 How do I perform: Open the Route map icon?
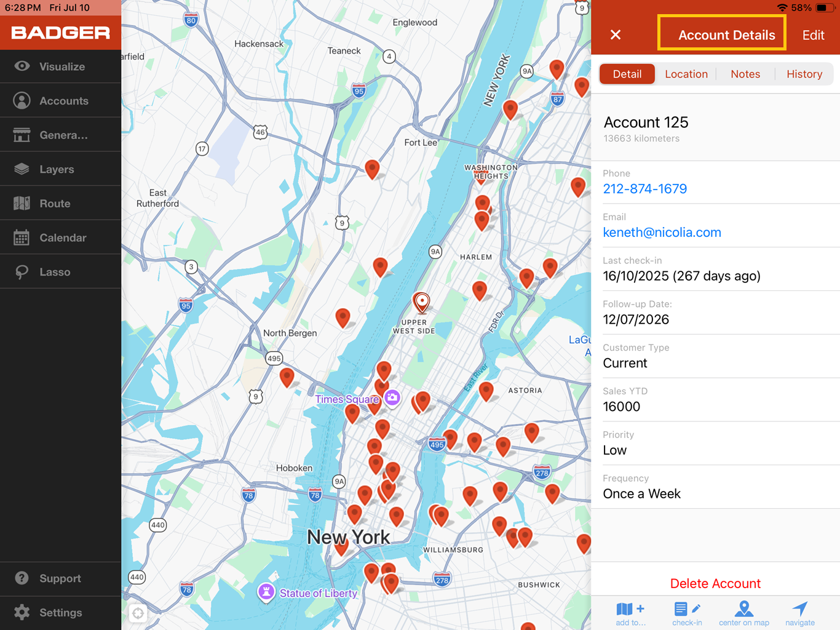[x=22, y=203]
